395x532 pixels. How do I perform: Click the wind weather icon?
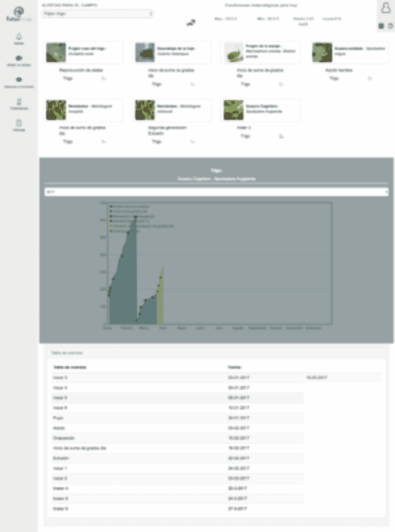191,22
